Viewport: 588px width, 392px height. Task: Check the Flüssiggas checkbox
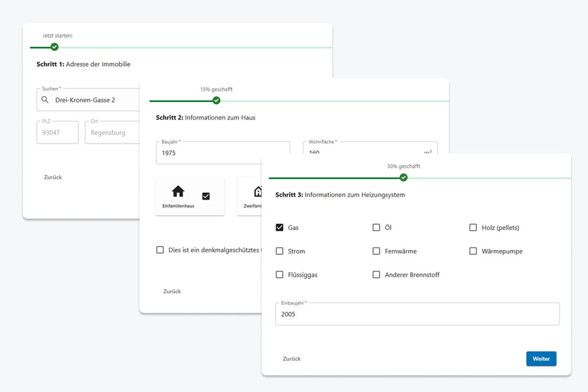point(279,274)
